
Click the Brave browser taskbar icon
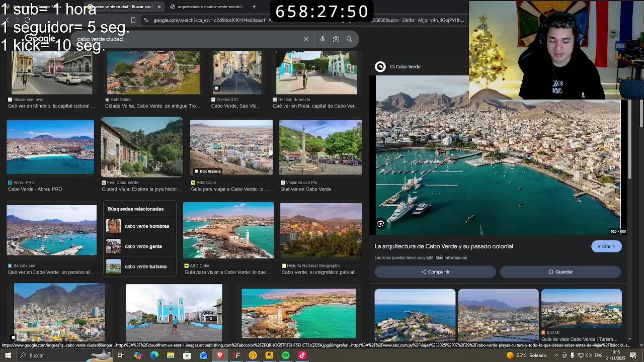coord(220,355)
